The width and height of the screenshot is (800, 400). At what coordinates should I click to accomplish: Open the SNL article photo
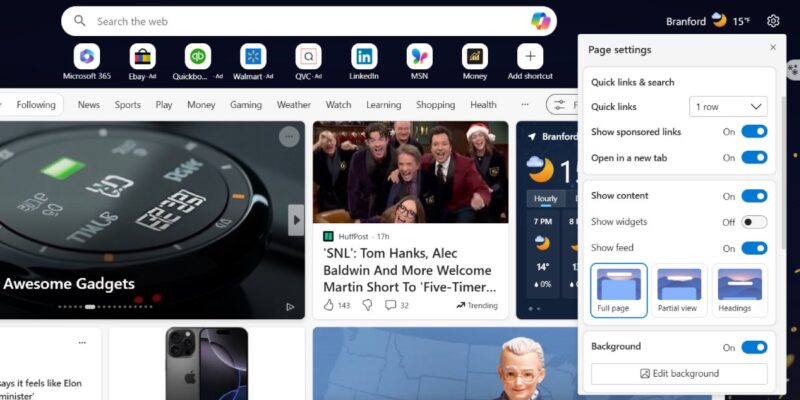coord(411,172)
